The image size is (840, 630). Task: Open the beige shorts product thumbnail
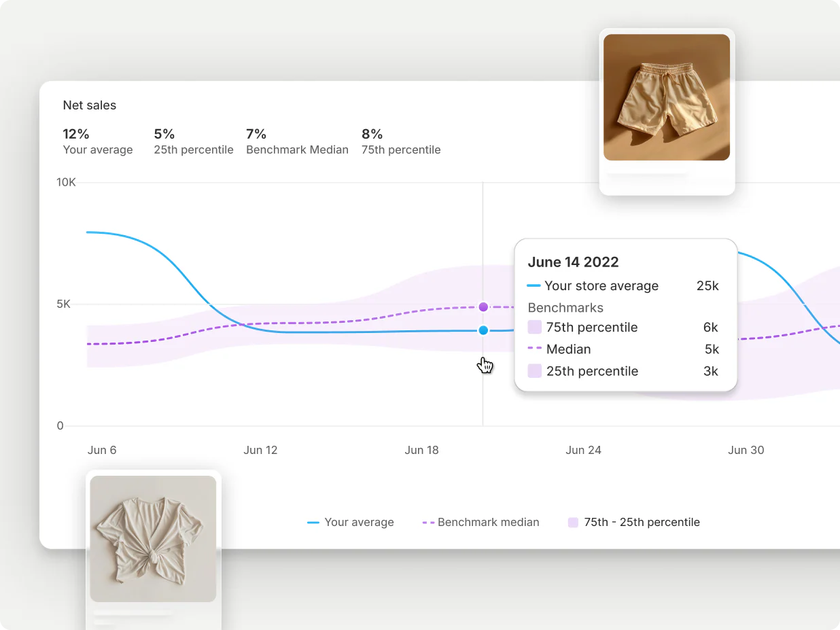pyautogui.click(x=667, y=98)
